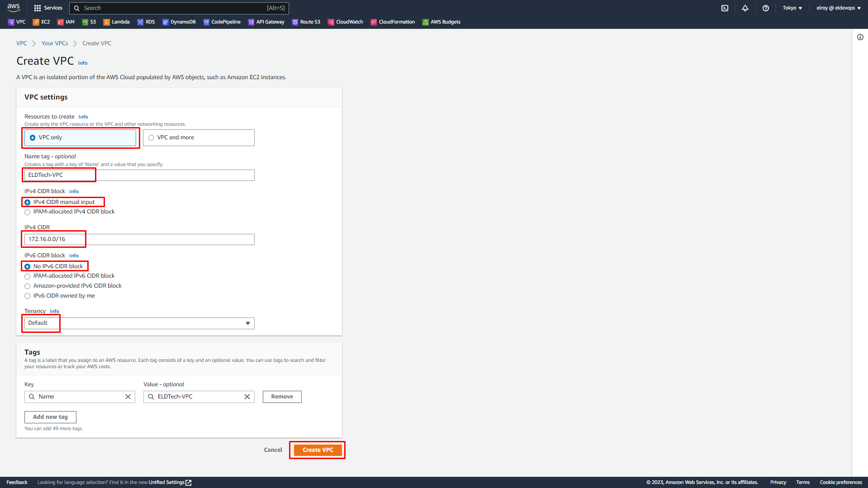Image resolution: width=868 pixels, height=488 pixels.
Task: Remove the Name tag
Action: [x=282, y=397]
